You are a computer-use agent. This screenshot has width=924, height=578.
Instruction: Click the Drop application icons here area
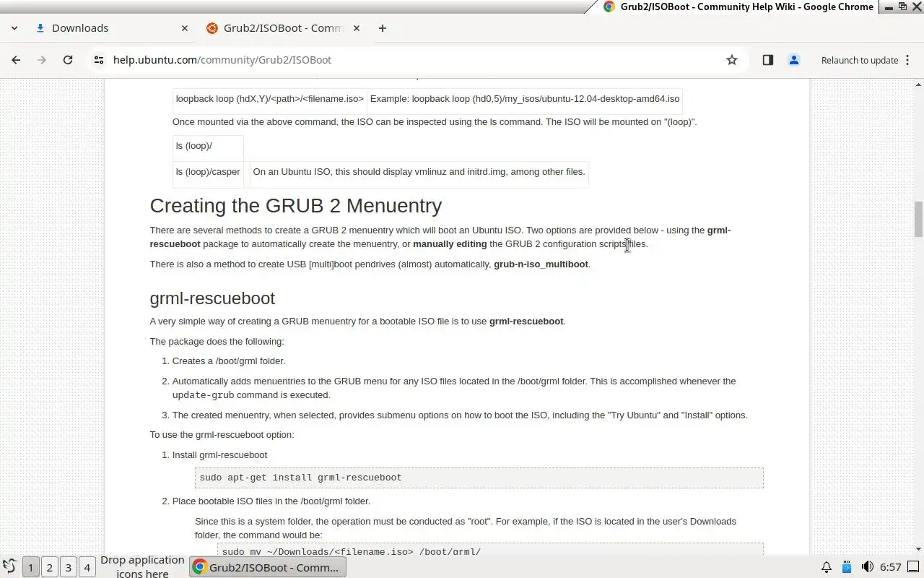142,567
